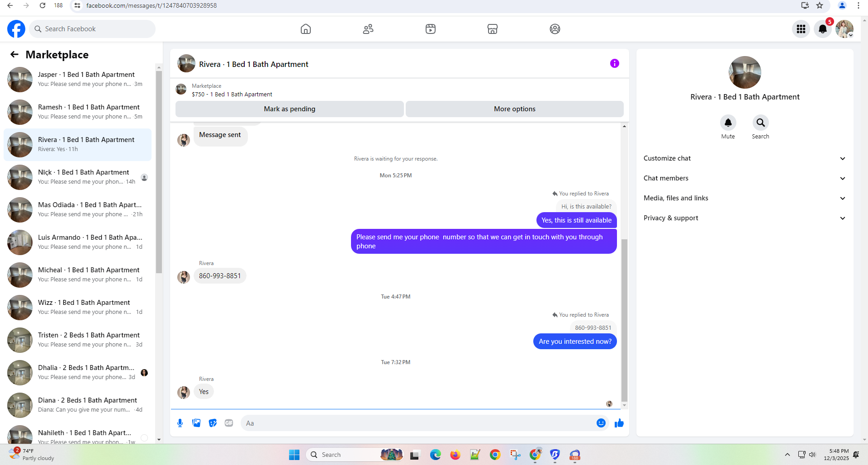
Task: Click the conversation list scrollbar
Action: (x=159, y=172)
